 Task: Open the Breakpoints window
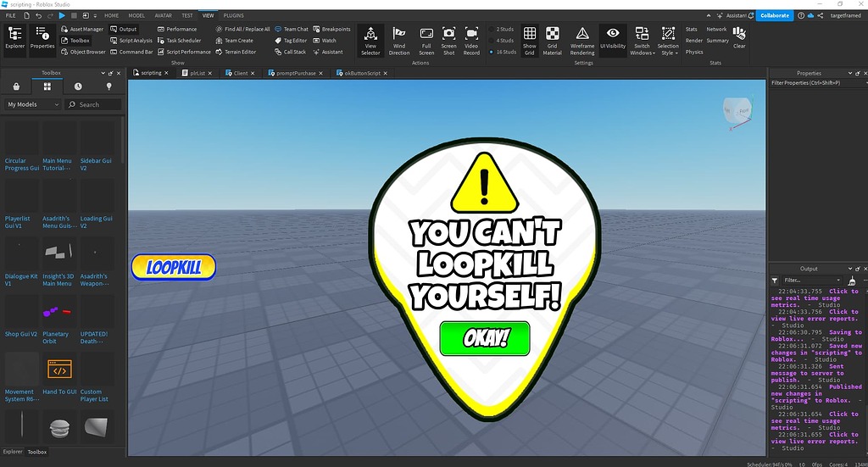point(331,30)
